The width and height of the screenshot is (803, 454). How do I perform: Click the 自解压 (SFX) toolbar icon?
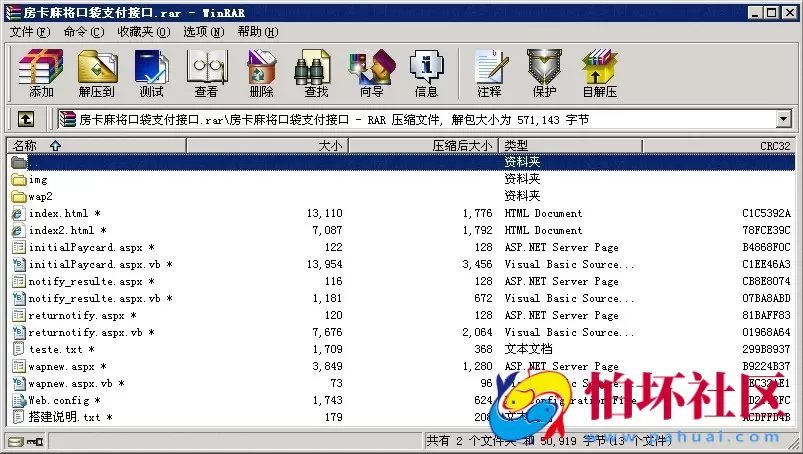[x=599, y=67]
